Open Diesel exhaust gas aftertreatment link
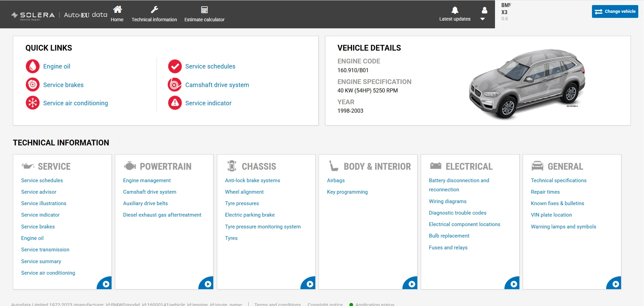 tap(162, 215)
